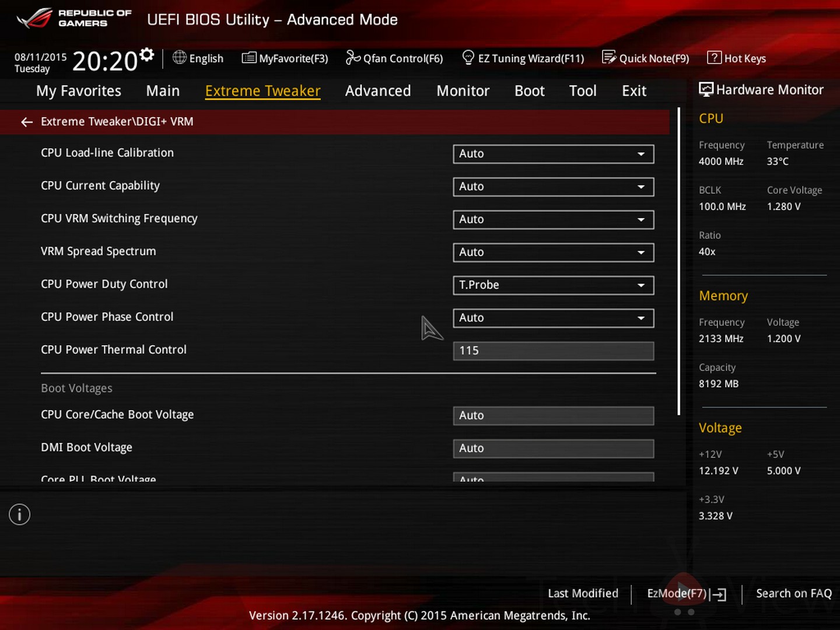Click the EZ Tuning Wizard(F11) label
This screenshot has width=840, height=630.
[531, 58]
